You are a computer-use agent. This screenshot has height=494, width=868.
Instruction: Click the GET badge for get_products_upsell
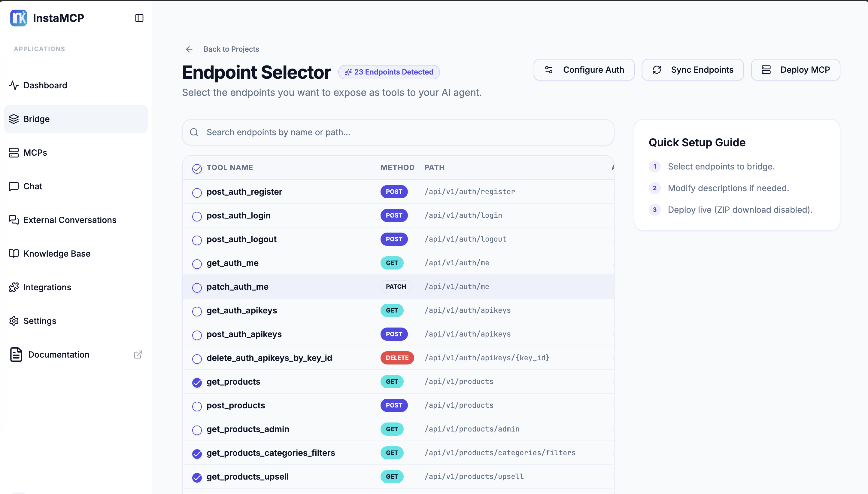pyautogui.click(x=392, y=477)
